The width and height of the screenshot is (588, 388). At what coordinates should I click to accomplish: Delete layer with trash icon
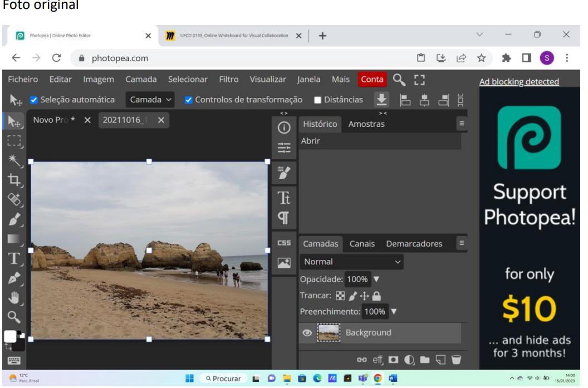(456, 358)
